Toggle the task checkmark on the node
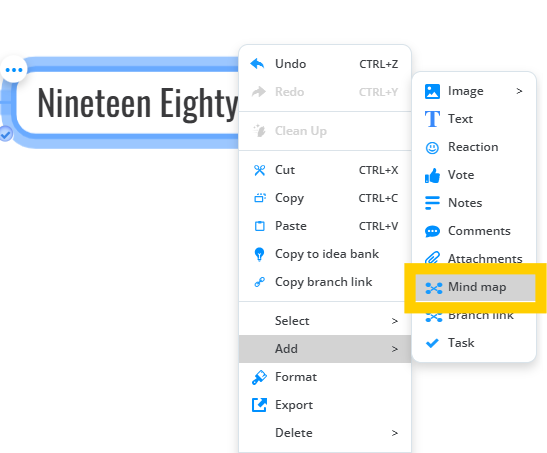The image size is (547, 453). pyautogui.click(x=6, y=134)
